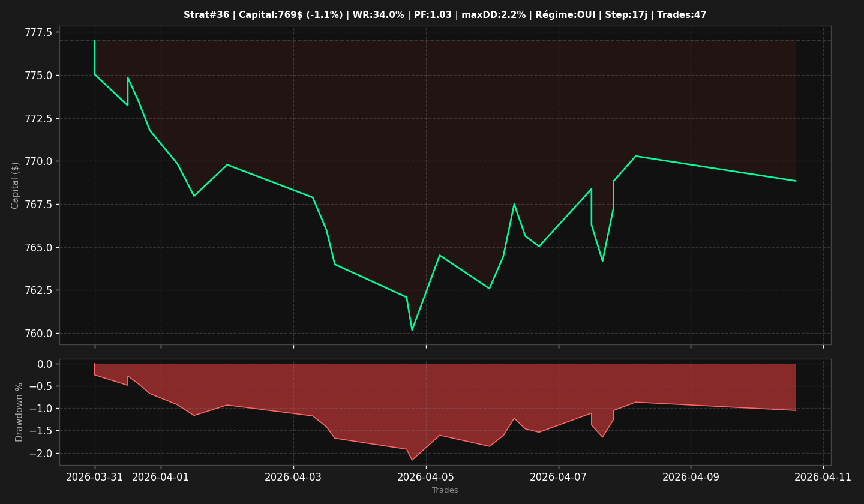
Task: Click the 2026-04-11 x-axis date label
Action: 823,478
